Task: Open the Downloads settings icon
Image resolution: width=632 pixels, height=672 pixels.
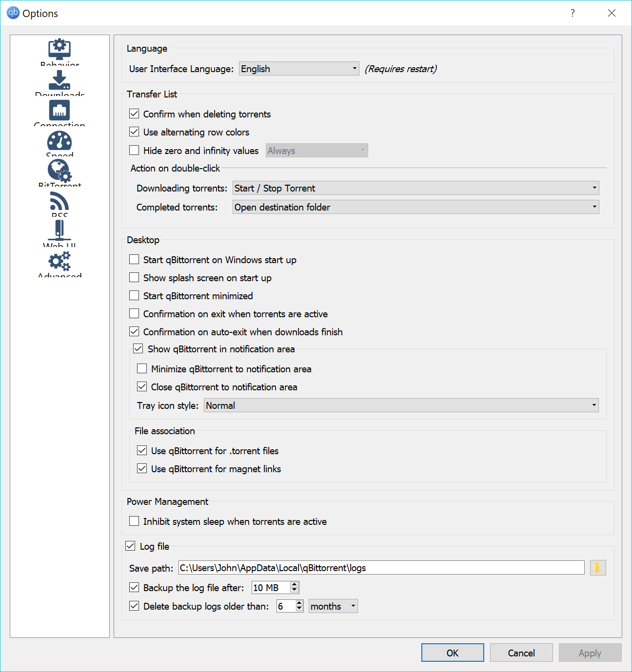Action: [59, 80]
